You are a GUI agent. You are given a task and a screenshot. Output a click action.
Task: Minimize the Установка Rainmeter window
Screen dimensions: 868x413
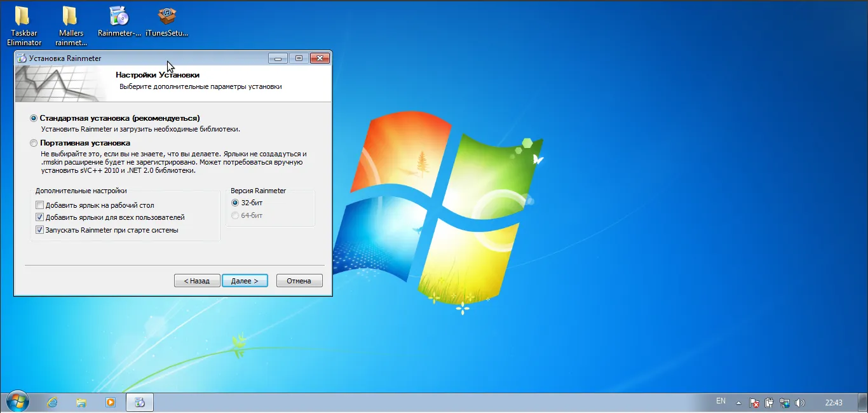tap(278, 58)
